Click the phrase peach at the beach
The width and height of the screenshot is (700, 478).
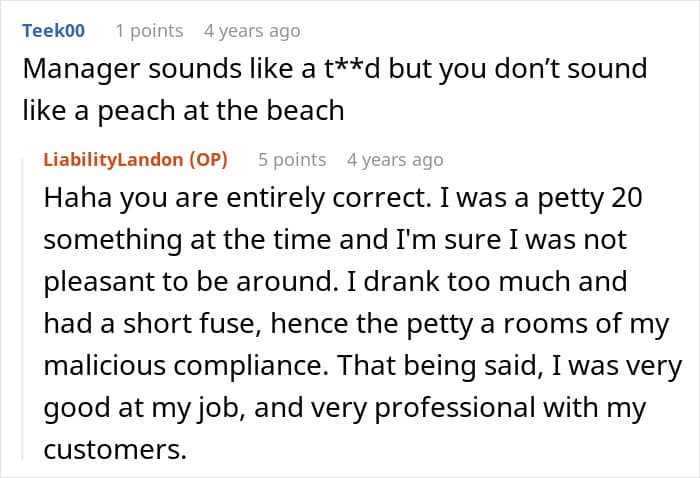coord(221,111)
